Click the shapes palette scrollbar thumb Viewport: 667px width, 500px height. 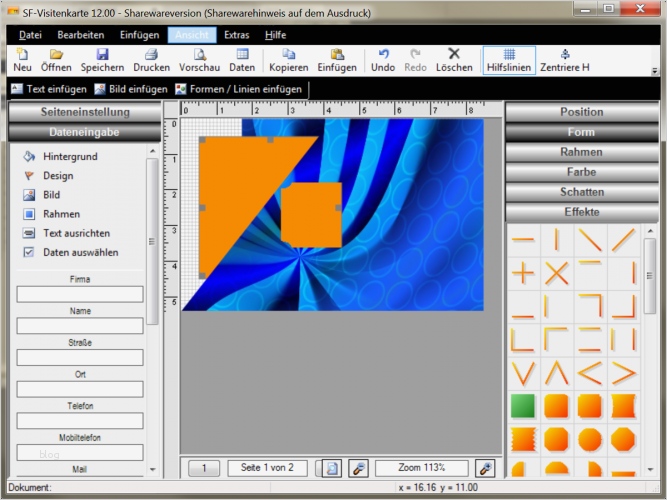(x=650, y=276)
